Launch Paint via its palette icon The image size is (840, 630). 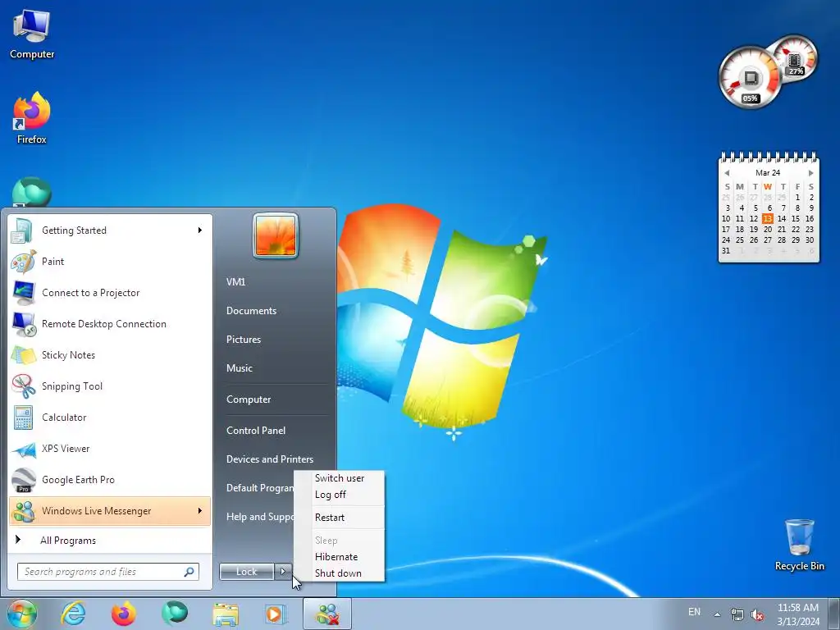pos(23,262)
